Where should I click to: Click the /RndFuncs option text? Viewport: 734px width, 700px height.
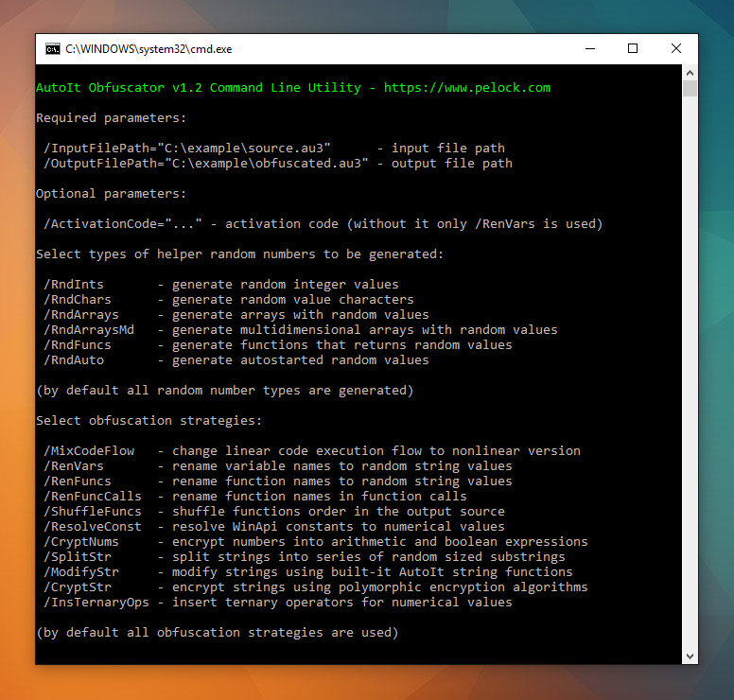(78, 345)
